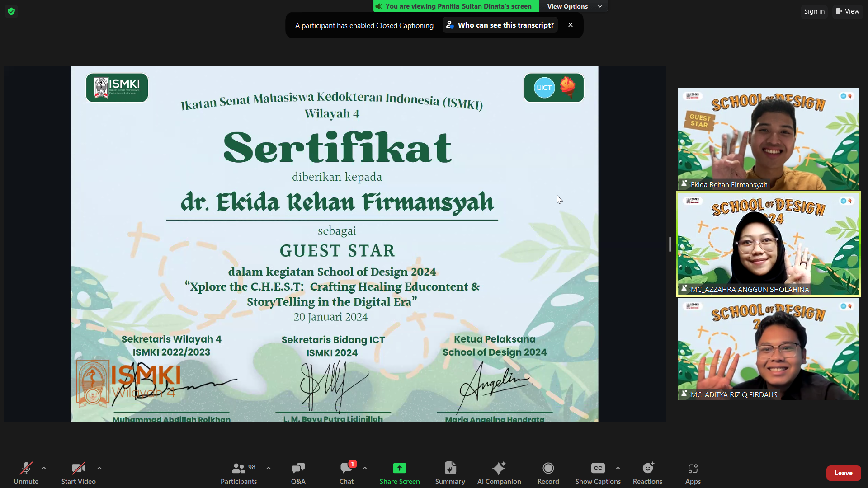The image size is (868, 488).
Task: Click the Share Screen icon
Action: click(399, 468)
